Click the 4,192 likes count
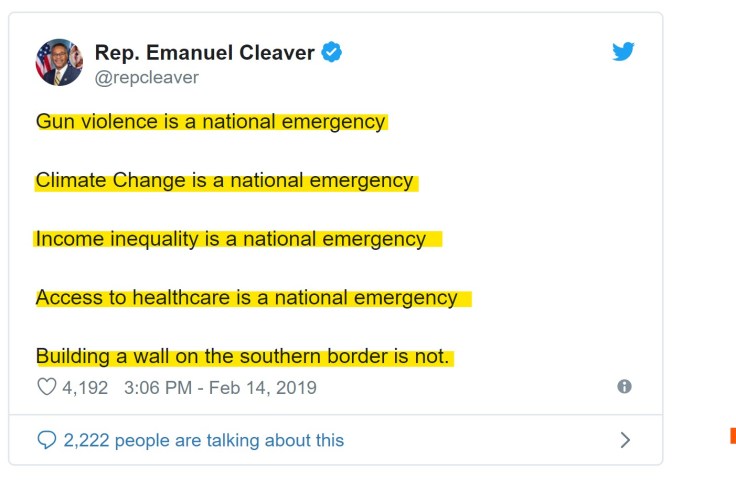Viewport: 736px width, 482px height. coord(85,387)
